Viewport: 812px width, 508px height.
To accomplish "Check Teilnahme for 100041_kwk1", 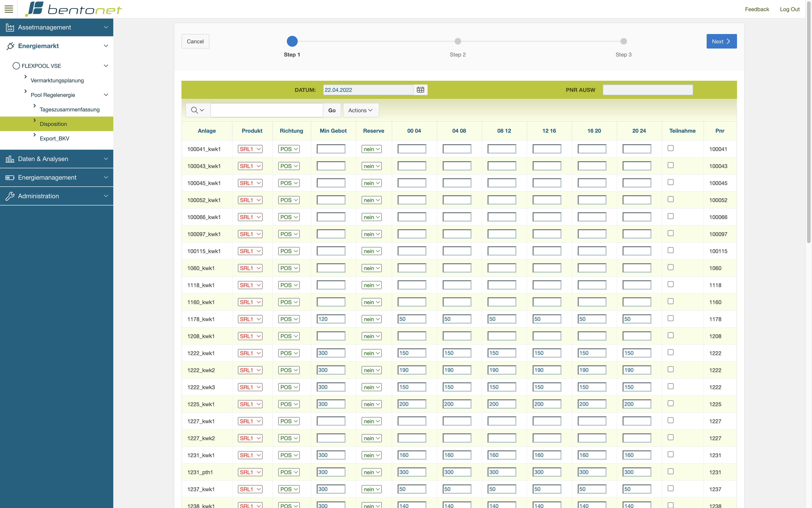I will pos(670,148).
